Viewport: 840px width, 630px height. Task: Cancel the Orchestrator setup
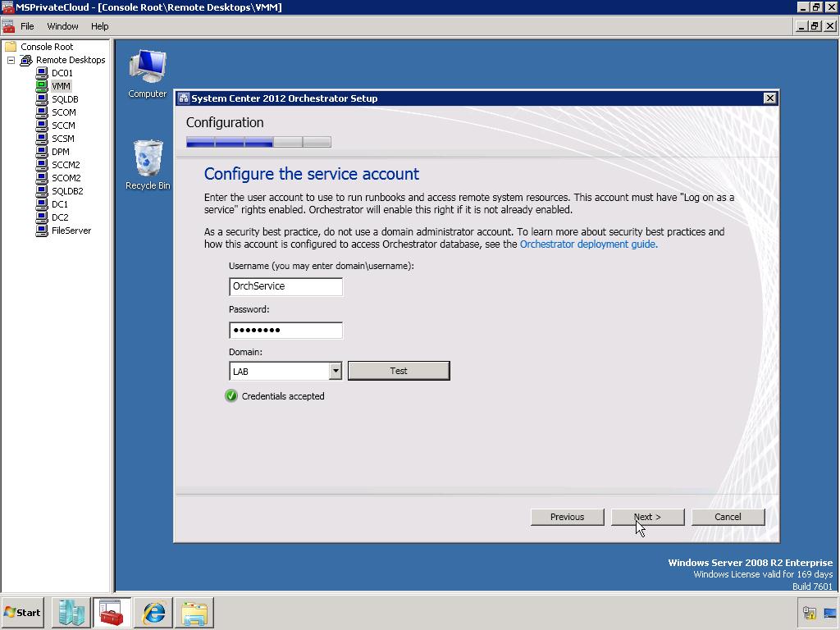(728, 517)
